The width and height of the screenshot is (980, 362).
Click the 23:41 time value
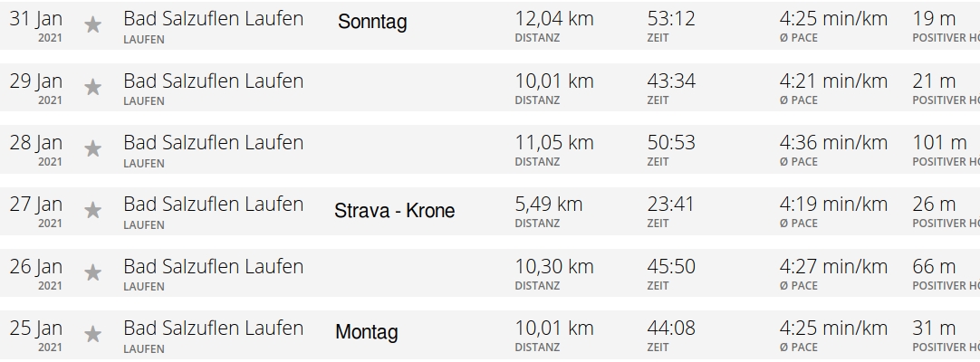[x=671, y=204]
